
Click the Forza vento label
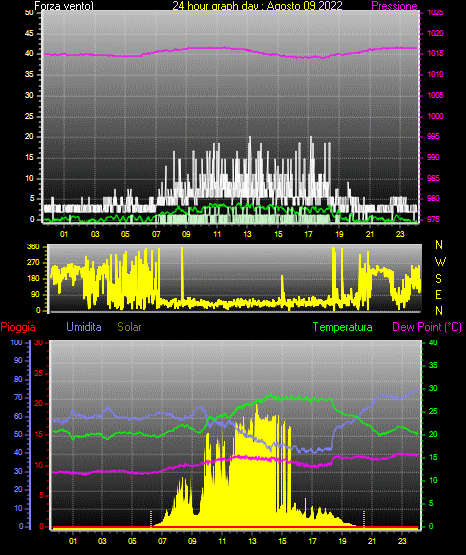click(64, 6)
